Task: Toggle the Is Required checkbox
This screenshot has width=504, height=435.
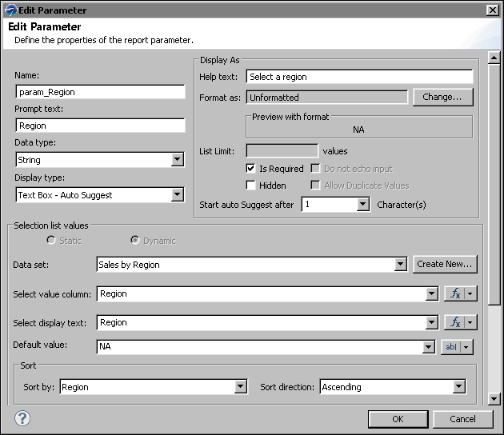Action: tap(250, 169)
